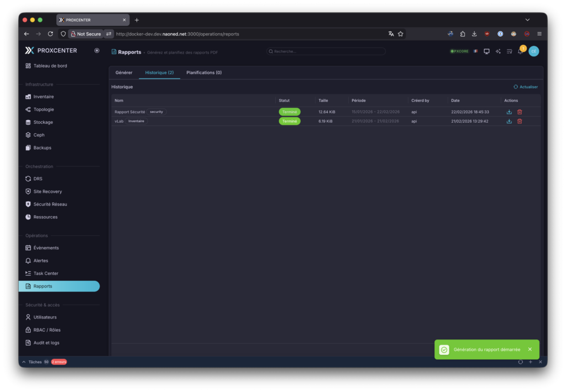Image resolution: width=566 pixels, height=392 pixels.
Task: Open the monitor display icon in header
Action: pos(486,51)
